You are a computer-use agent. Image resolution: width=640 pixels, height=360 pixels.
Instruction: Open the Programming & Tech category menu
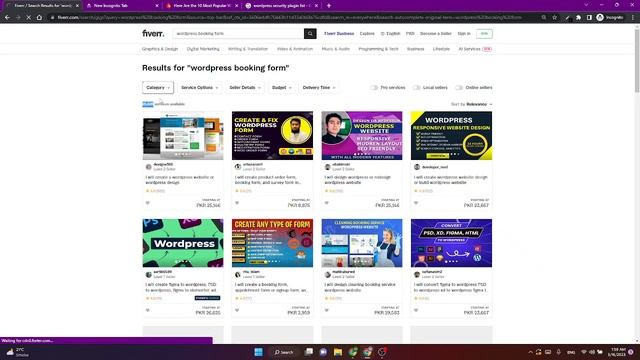(378, 49)
